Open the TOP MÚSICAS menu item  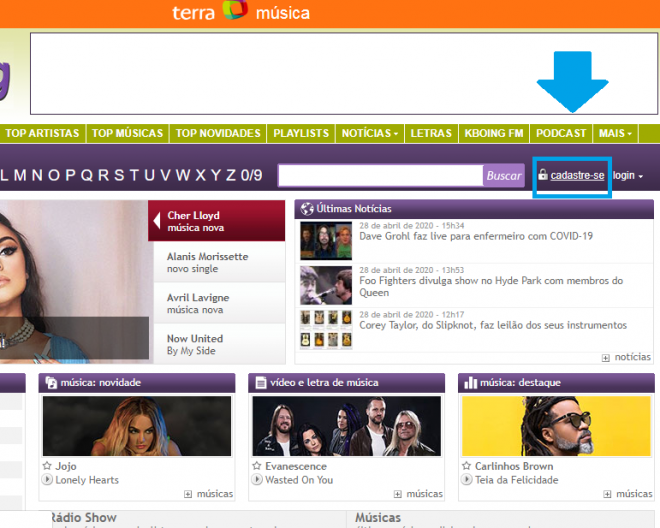(128, 133)
